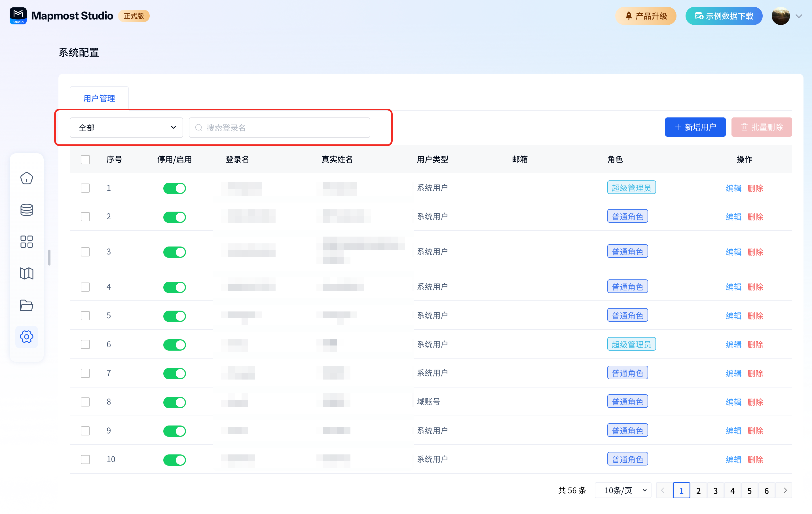812x514 pixels.
Task: Click the sidebar collapse handle bar
Action: 49,258
